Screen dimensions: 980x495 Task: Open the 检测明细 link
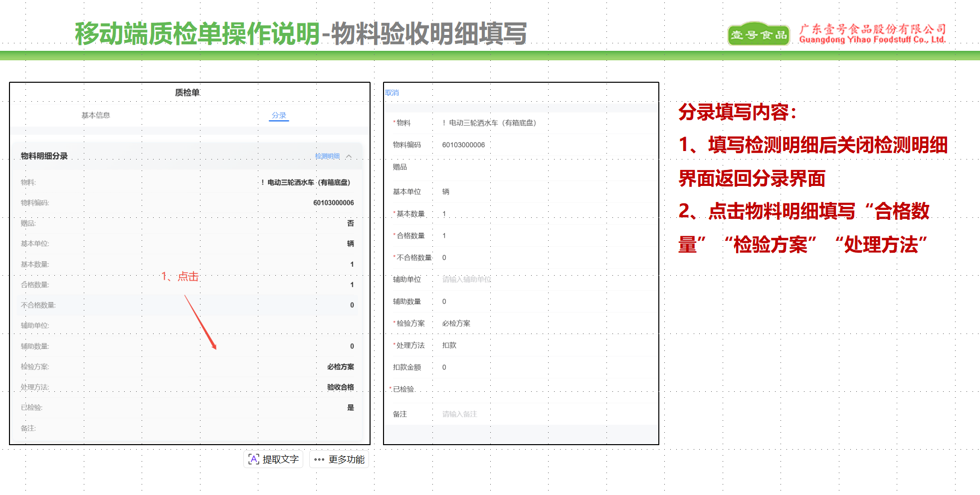click(x=327, y=157)
